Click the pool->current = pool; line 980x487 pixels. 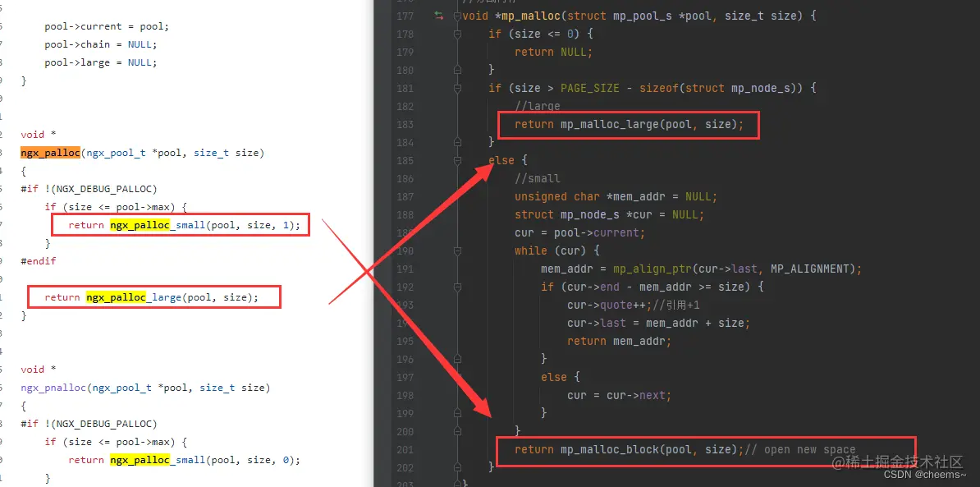tap(107, 26)
